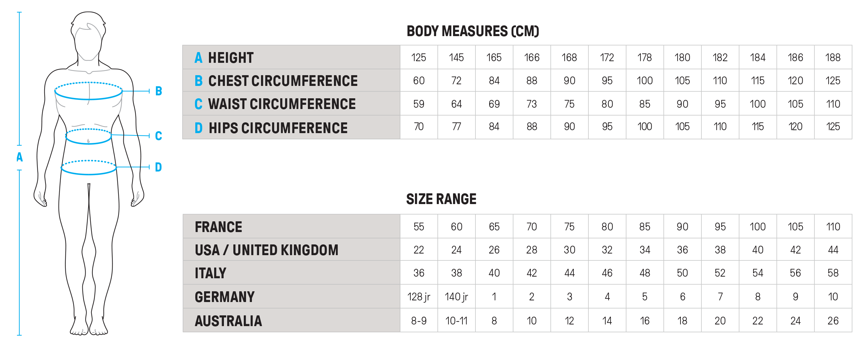
Task: Click the blue D marker beside the hips
Action: point(158,167)
